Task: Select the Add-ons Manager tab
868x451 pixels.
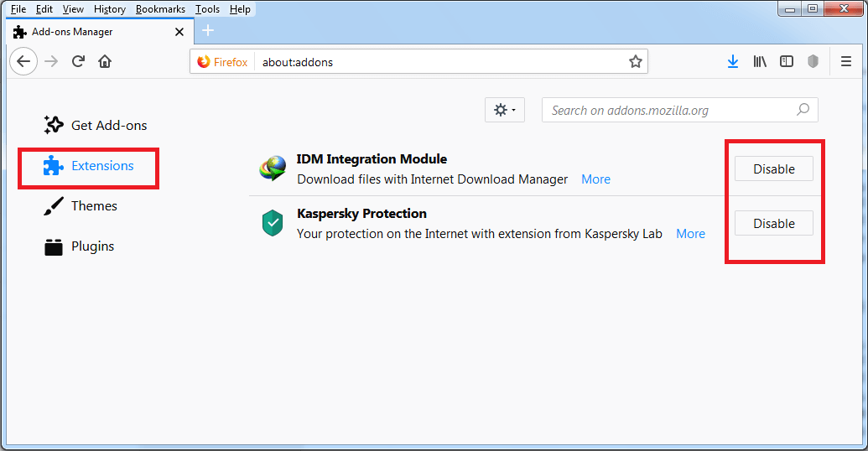Action: pos(100,32)
